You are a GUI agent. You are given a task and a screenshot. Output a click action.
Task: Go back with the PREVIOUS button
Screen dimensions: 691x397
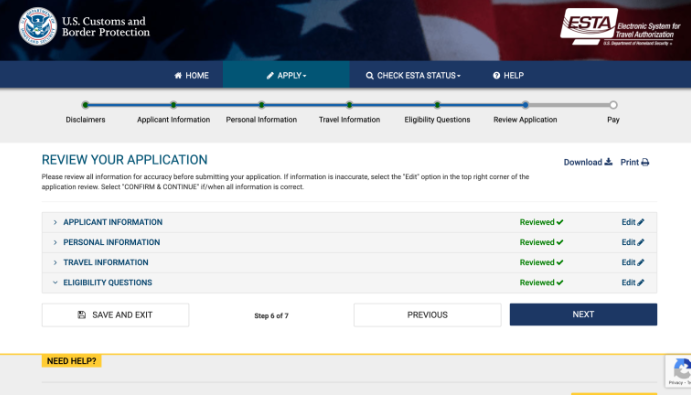coord(427,315)
